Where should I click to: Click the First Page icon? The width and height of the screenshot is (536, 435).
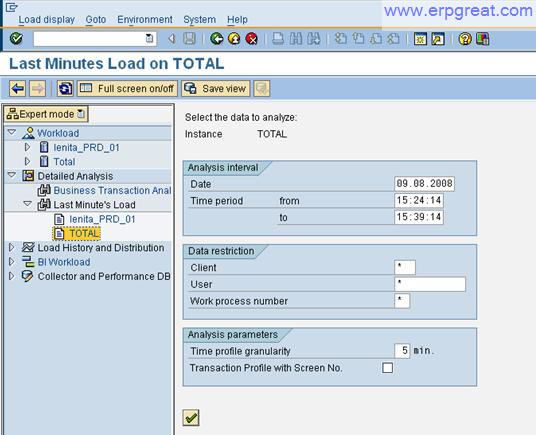click(340, 39)
